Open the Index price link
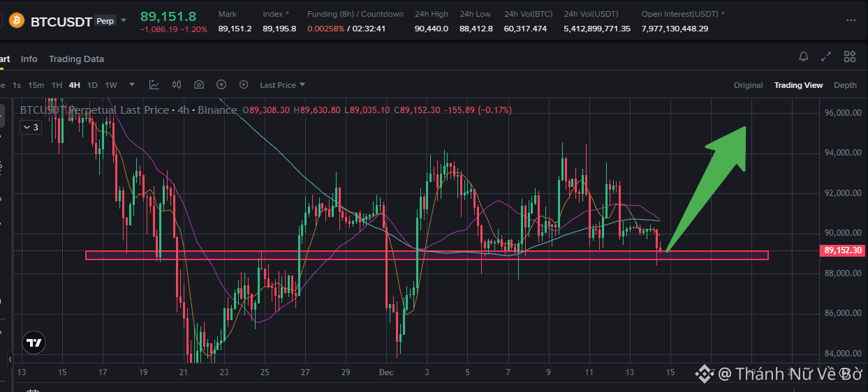Screen dimensions: 868x392 pos(277,14)
